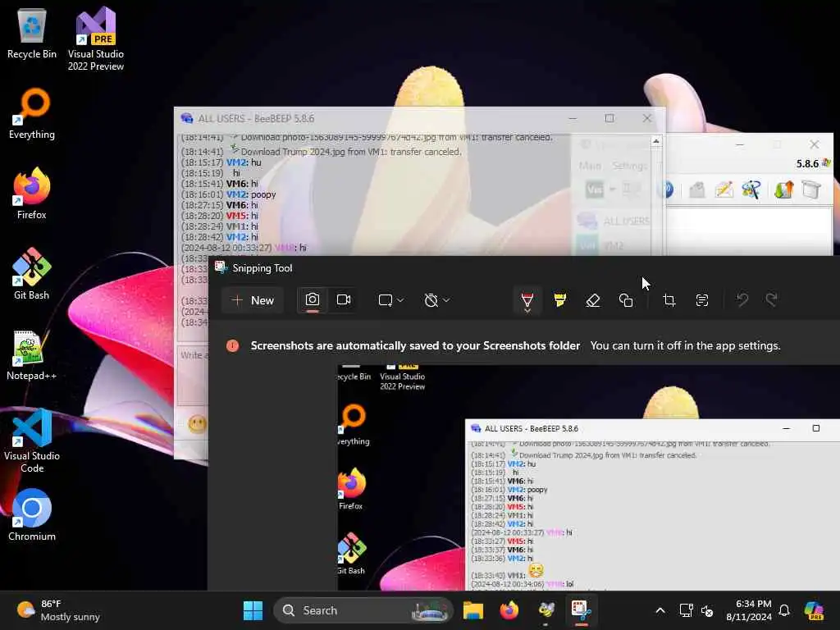Viewport: 840px width, 630px height.
Task: Click BeeBEEP create message pencil icon
Action: (724, 189)
